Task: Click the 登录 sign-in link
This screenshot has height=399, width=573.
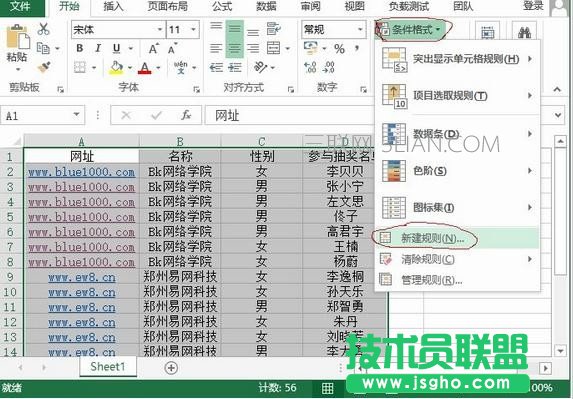Action: point(533,7)
